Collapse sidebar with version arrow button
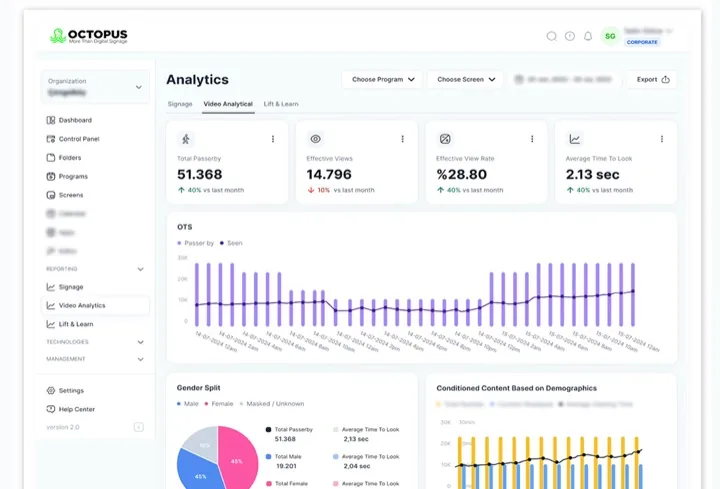This screenshot has height=489, width=720. tap(139, 427)
